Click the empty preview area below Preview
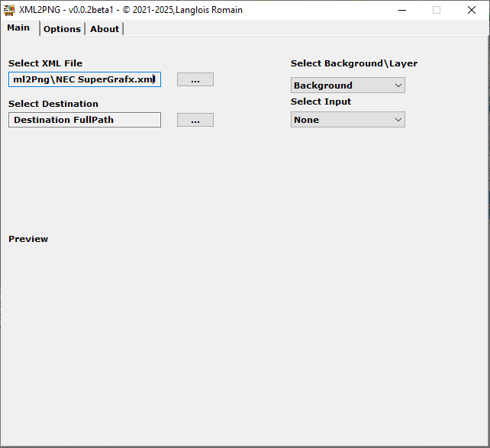This screenshot has height=448, width=490. coord(244,343)
